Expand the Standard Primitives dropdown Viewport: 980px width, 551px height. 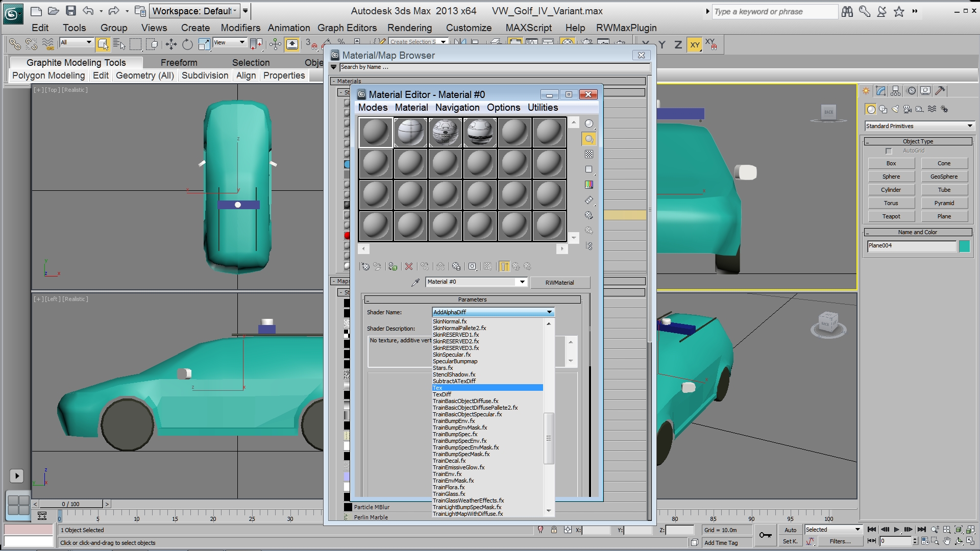[x=970, y=126]
